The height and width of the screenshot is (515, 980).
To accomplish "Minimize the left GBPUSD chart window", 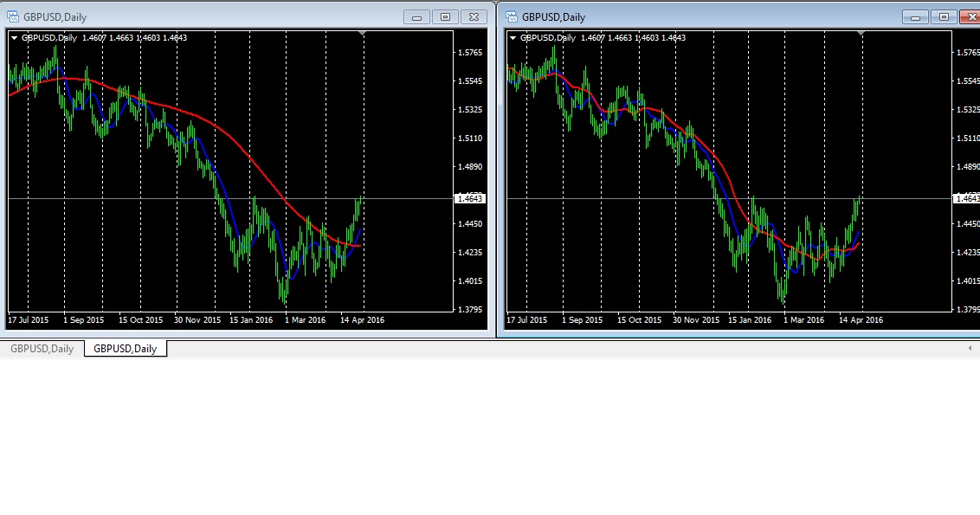I will pos(416,17).
